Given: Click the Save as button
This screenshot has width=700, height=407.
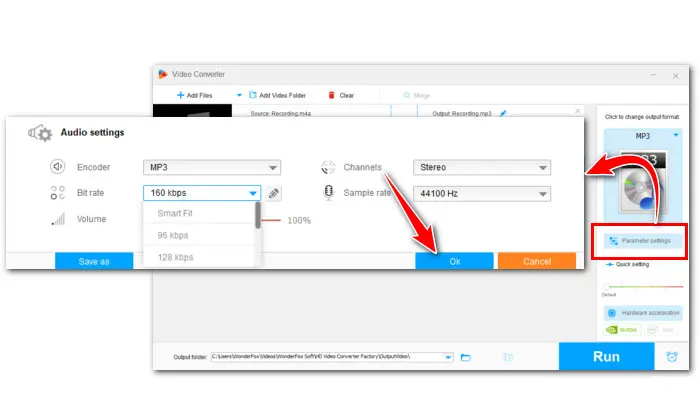Looking at the screenshot, I should [94, 261].
